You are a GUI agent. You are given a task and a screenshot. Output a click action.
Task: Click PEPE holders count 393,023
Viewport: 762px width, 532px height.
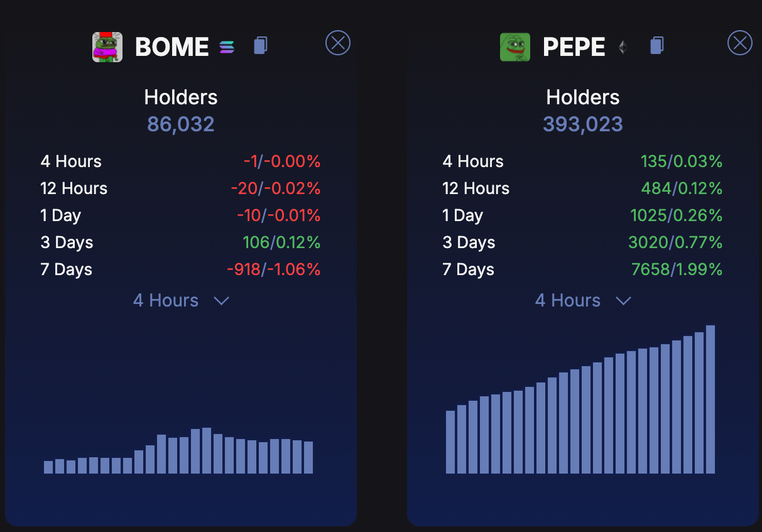coord(583,124)
